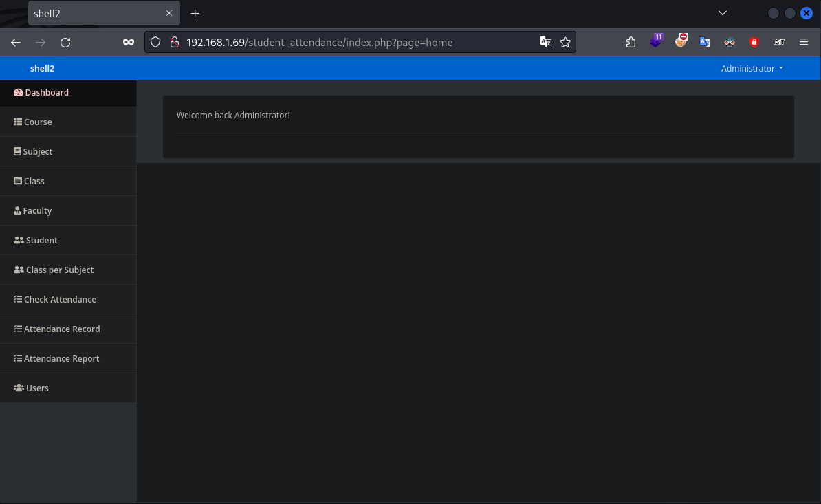The image size is (821, 504).
Task: Bookmark this page with star icon
Action: click(x=565, y=43)
